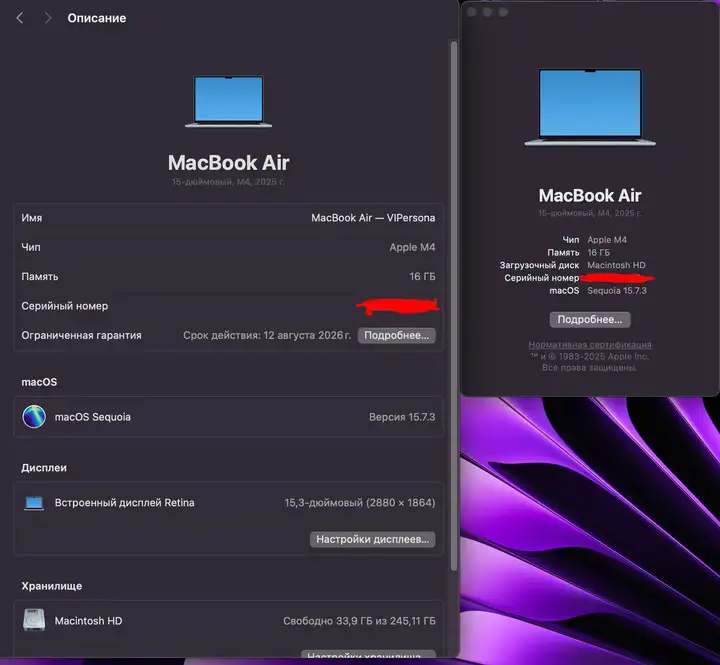Click the 15,3-дюймовый (2880 × 1864) value

tap(360, 503)
